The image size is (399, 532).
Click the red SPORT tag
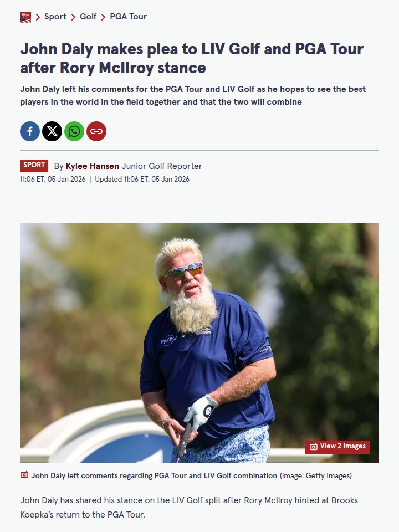34,165
